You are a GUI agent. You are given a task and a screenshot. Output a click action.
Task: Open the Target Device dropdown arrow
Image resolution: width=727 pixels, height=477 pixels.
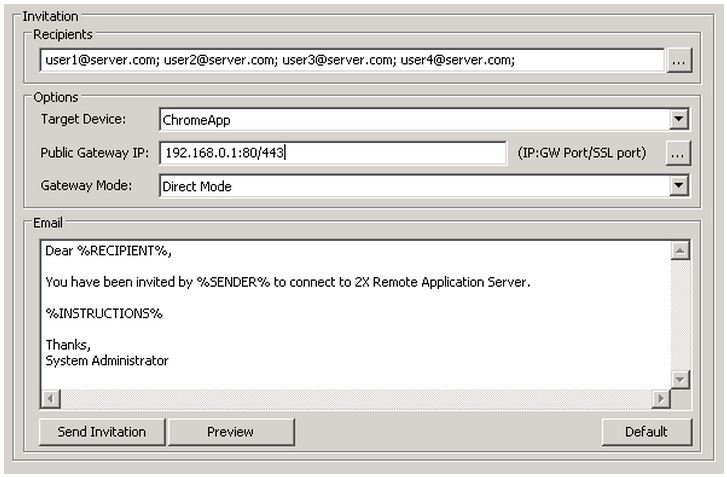[678, 120]
